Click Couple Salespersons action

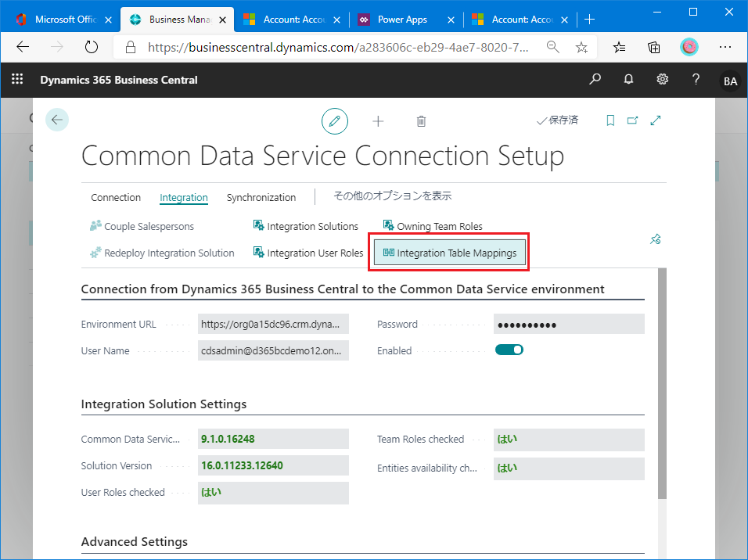(x=142, y=226)
